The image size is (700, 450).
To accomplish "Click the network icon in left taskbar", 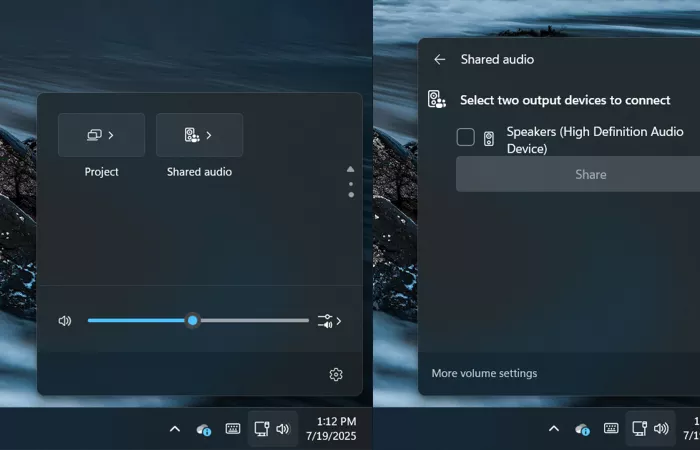I will click(262, 429).
